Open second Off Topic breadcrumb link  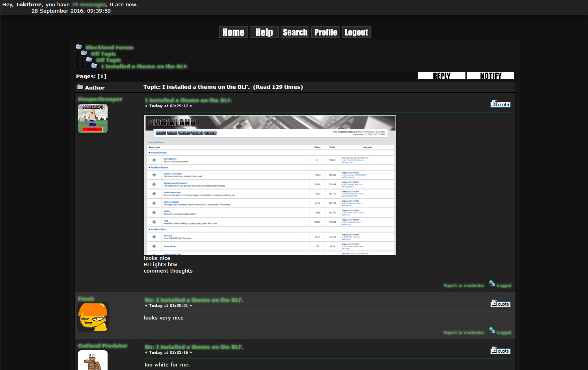[109, 60]
